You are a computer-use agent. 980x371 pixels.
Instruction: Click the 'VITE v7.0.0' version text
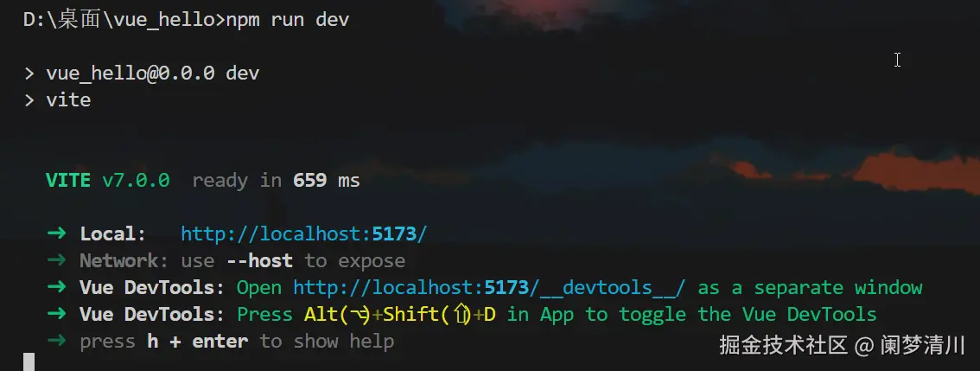click(x=107, y=181)
